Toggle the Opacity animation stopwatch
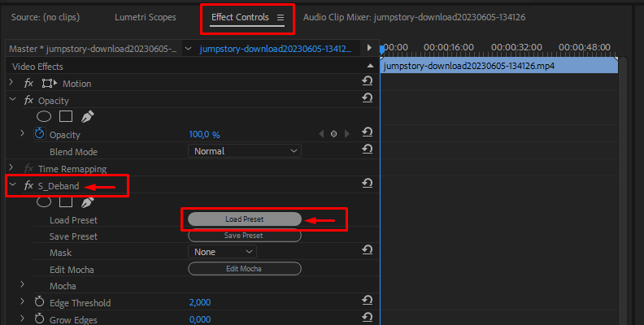 [x=39, y=133]
